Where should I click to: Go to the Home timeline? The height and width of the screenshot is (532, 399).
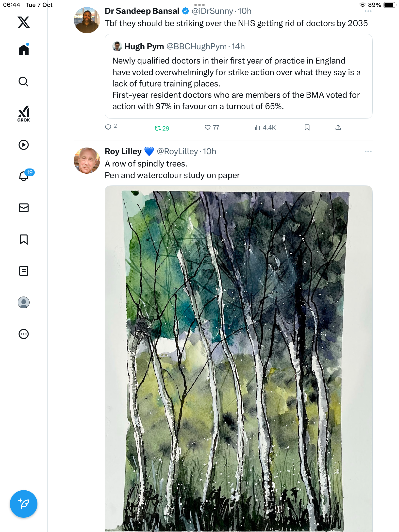(x=24, y=50)
